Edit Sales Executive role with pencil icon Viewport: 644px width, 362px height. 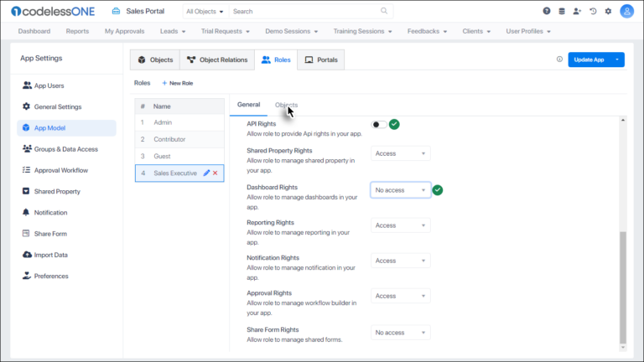click(206, 173)
